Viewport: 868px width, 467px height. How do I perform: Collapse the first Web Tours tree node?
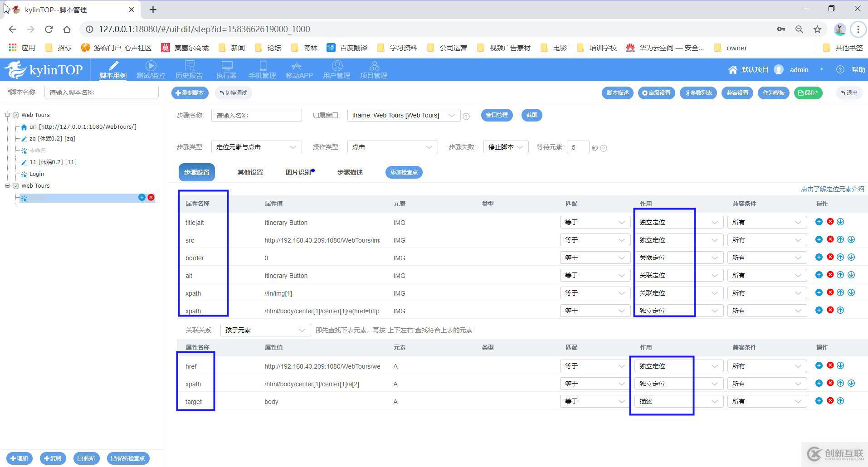pyautogui.click(x=8, y=115)
